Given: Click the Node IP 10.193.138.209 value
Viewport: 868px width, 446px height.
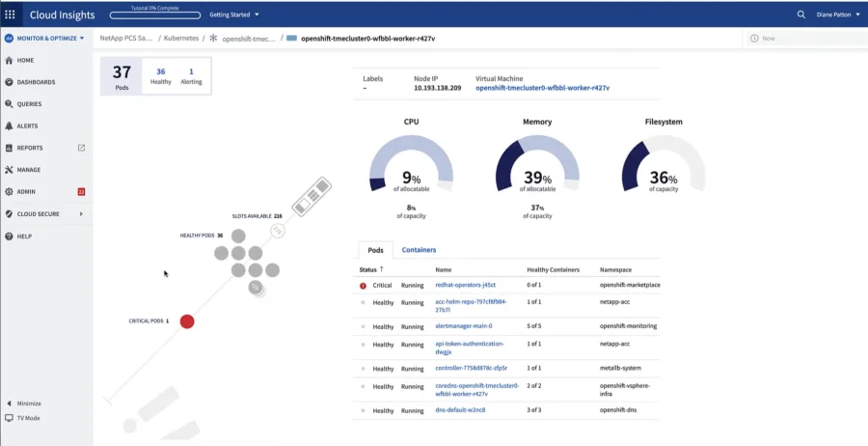Looking at the screenshot, I should pos(437,88).
